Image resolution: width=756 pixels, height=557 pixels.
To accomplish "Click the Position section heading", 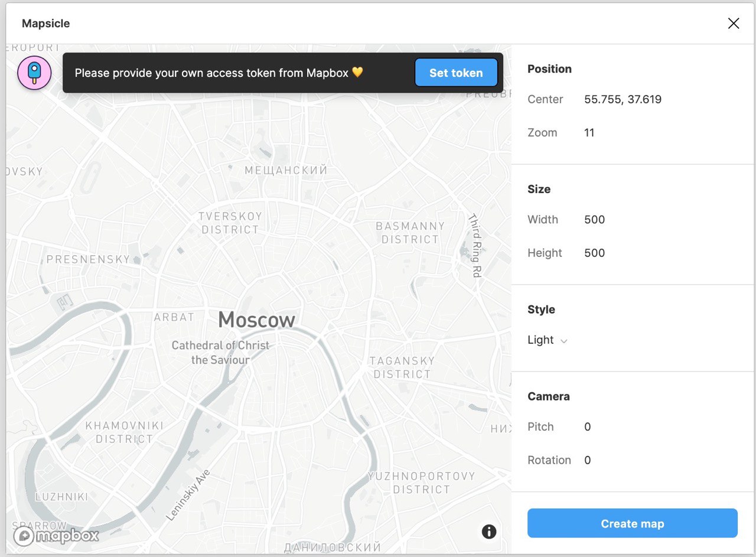I will pyautogui.click(x=549, y=69).
